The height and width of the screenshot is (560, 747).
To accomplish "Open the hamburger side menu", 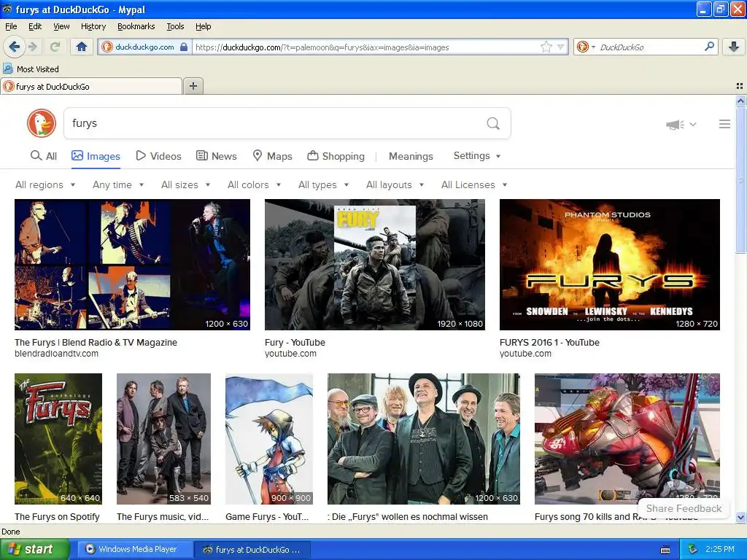I will [724, 124].
